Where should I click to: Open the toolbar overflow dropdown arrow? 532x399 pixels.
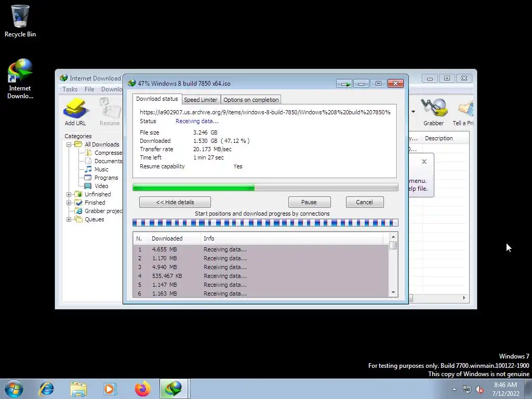click(413, 112)
